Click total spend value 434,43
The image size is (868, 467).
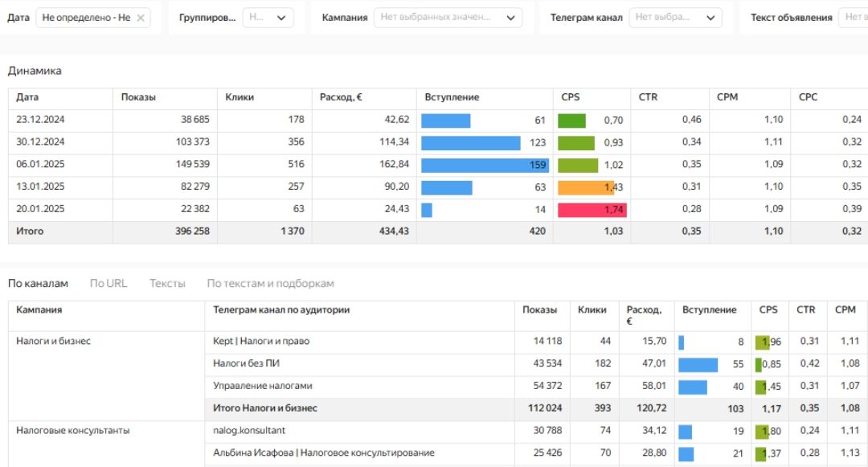394,231
